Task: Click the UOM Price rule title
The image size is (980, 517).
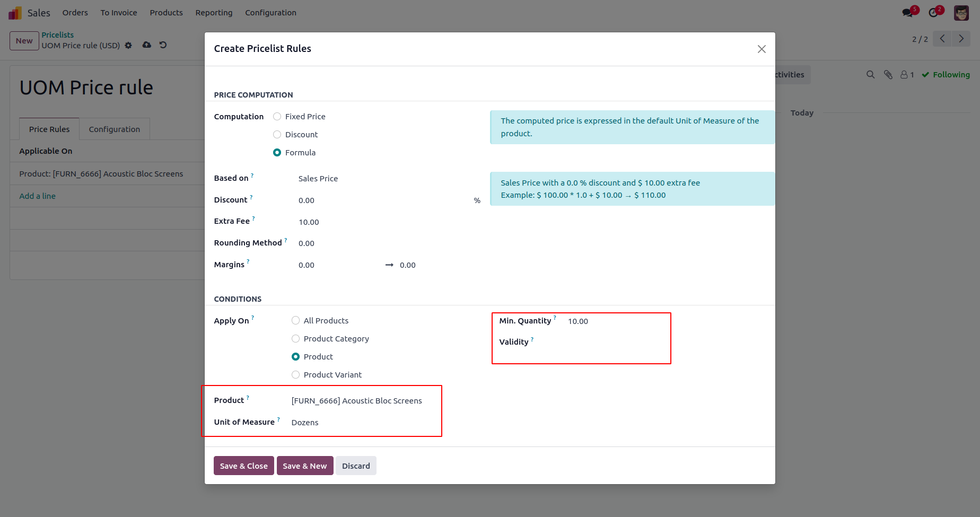Action: pos(86,87)
